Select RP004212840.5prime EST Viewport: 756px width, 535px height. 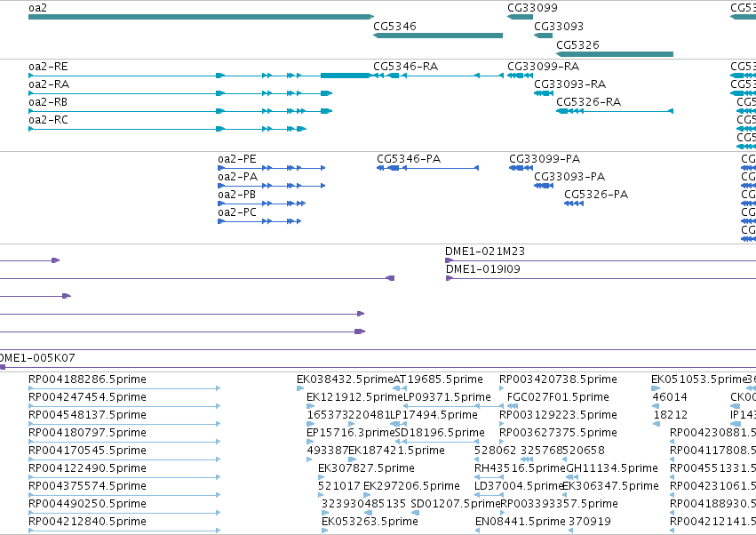pyautogui.click(x=124, y=531)
